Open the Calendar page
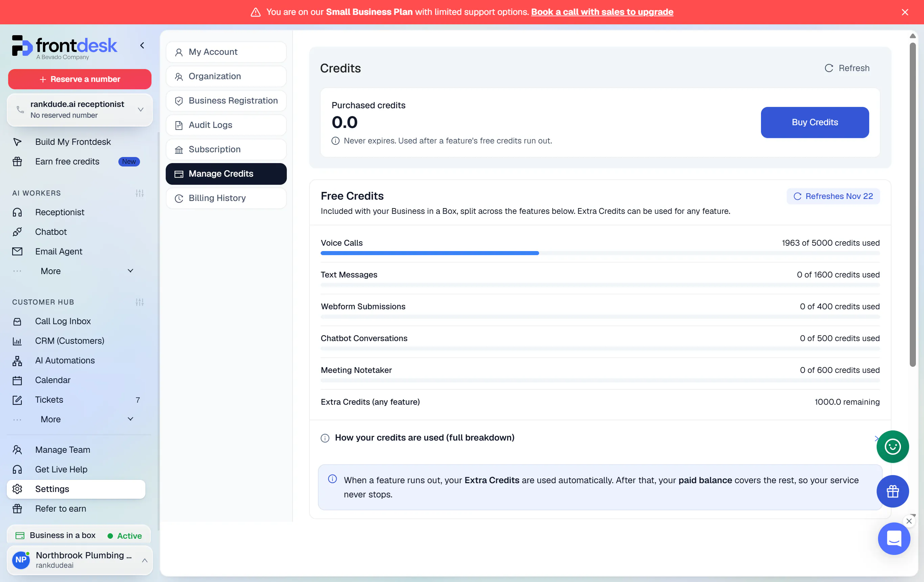This screenshot has width=924, height=582. tap(76, 380)
